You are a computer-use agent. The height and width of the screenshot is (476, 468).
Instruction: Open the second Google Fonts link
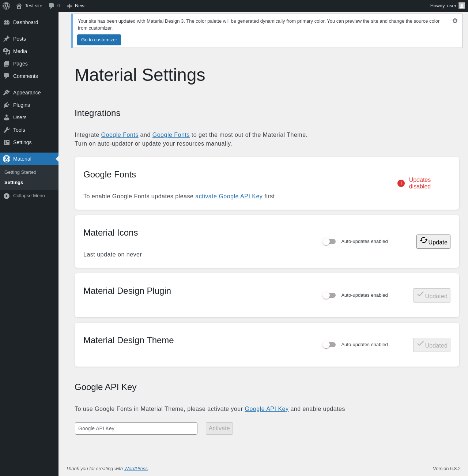coord(171,135)
